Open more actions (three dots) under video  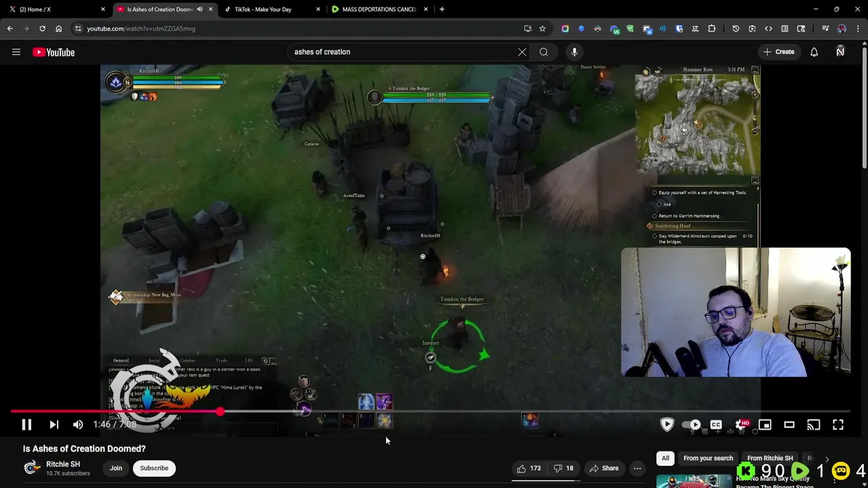point(637,468)
